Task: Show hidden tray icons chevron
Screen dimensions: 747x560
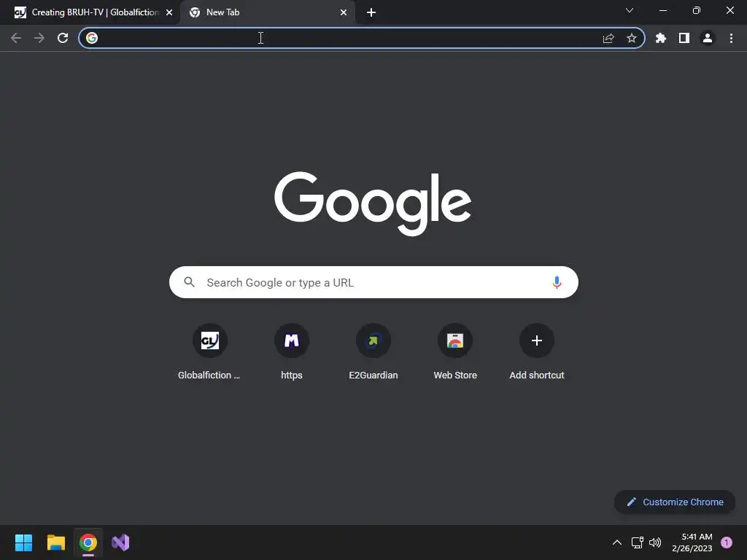Action: [617, 542]
